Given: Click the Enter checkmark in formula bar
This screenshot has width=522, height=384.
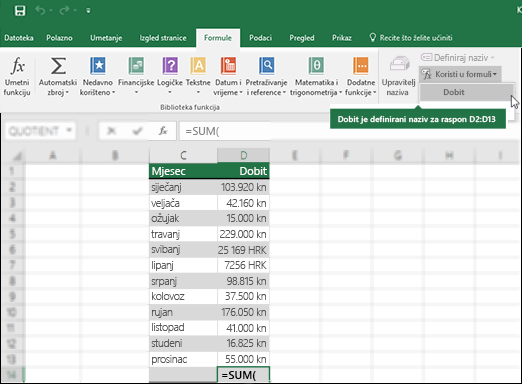Looking at the screenshot, I should pos(137,131).
